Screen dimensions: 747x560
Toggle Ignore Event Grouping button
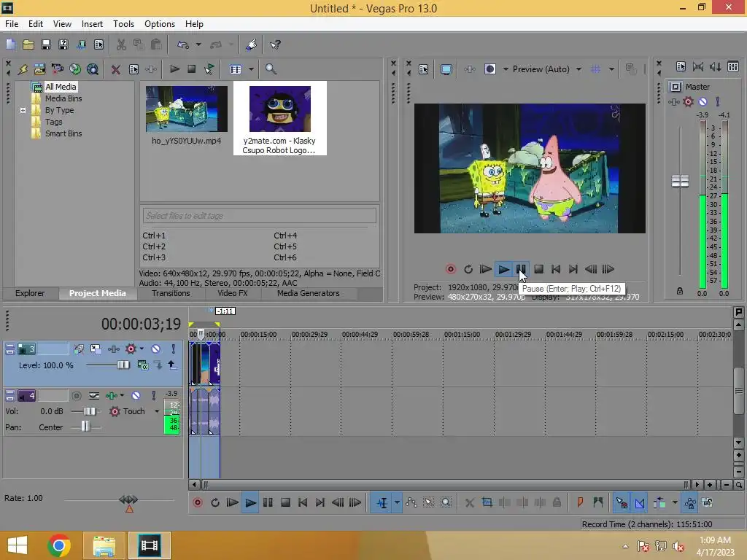click(x=708, y=502)
